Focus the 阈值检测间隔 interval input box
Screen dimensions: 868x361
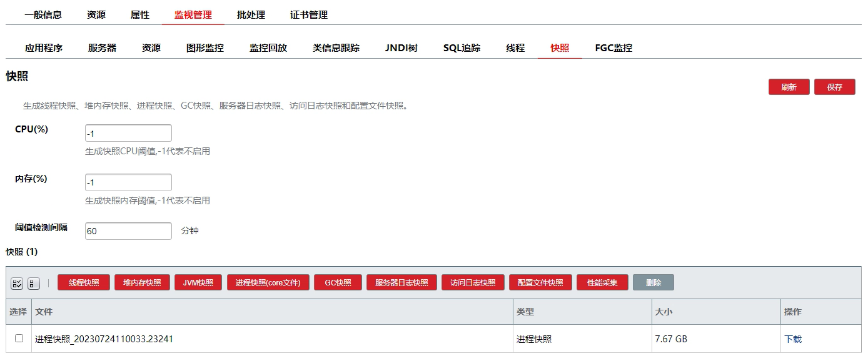coord(128,231)
